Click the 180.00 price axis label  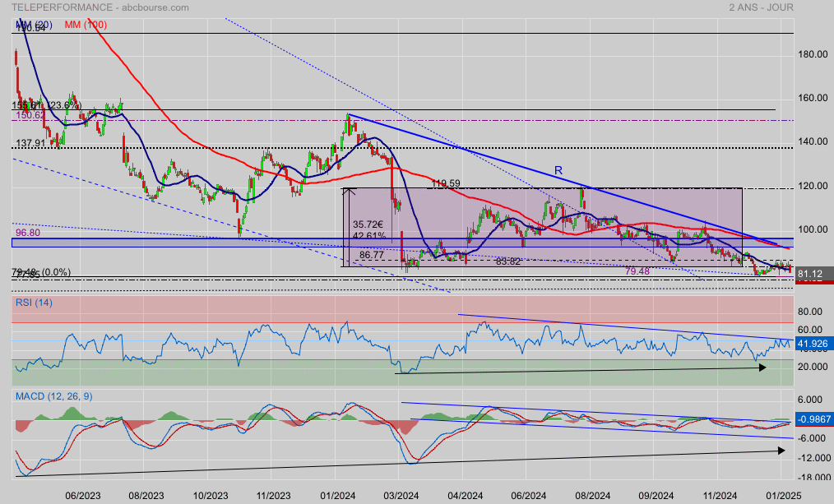click(x=813, y=54)
